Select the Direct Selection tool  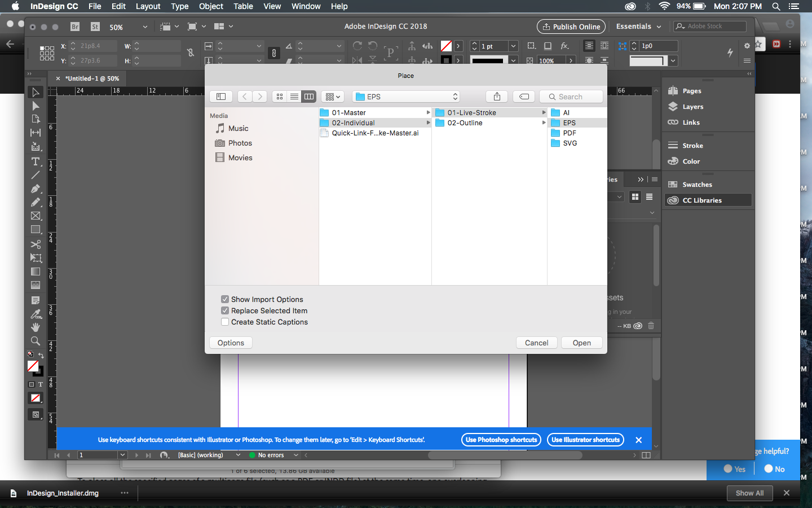click(x=36, y=106)
